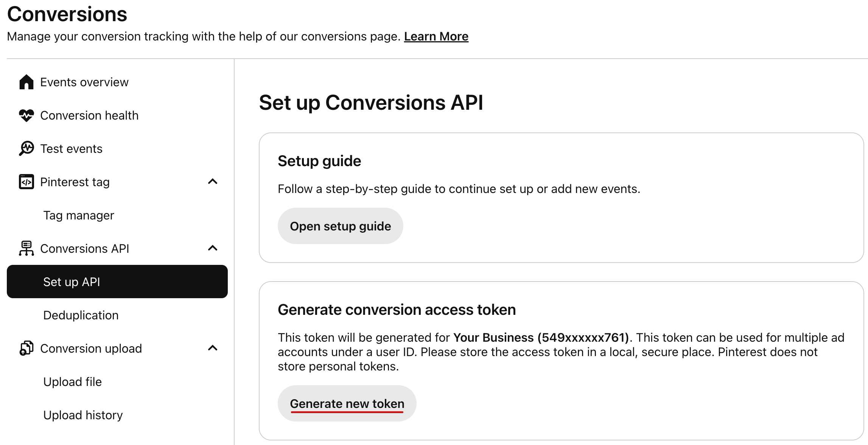
Task: Click the Conversions API network icon
Action: pos(26,249)
